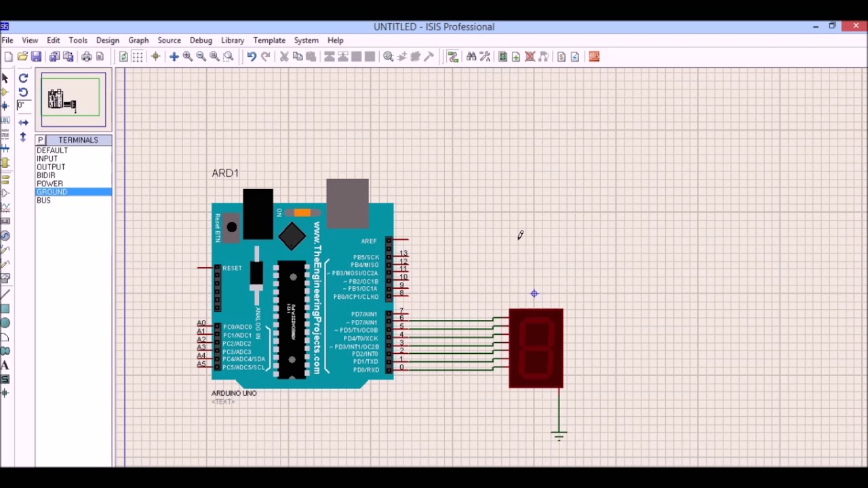Viewport: 868px width, 488px height.
Task: Create a new design file
Action: point(9,57)
